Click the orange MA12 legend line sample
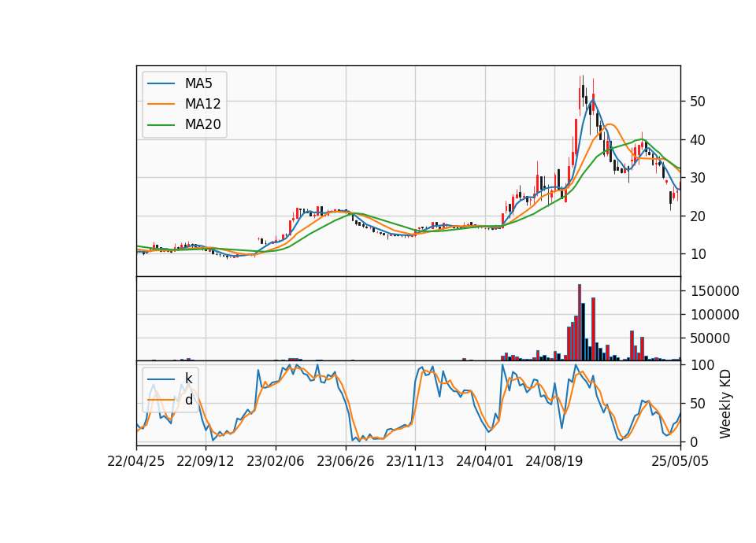Image resolution: width=756 pixels, height=543 pixels. coord(161,104)
